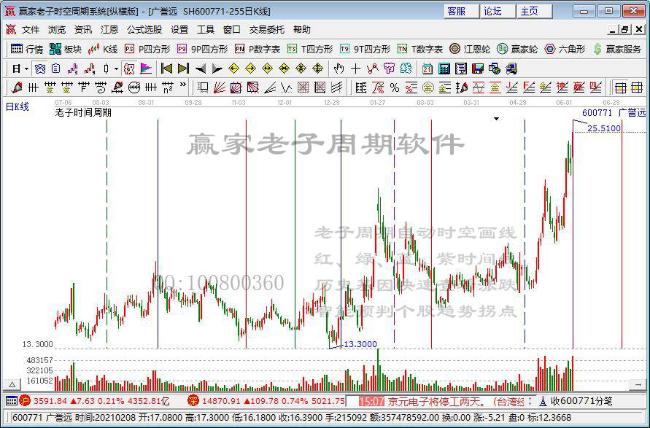Restore the inner document window
Viewport: 650px width, 428px height.
coord(626,29)
